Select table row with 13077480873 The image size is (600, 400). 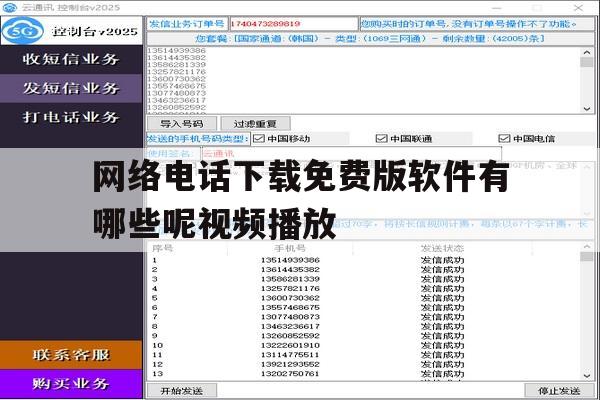pyautogui.click(x=364, y=317)
